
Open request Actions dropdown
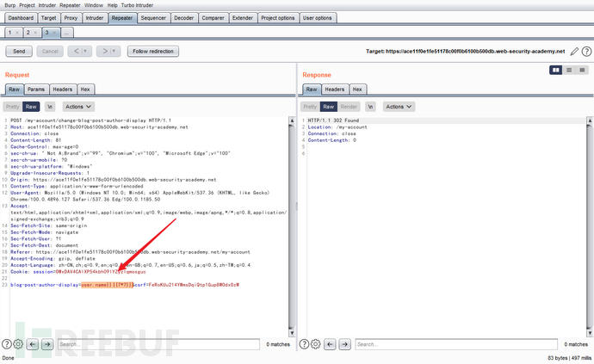[x=78, y=107]
